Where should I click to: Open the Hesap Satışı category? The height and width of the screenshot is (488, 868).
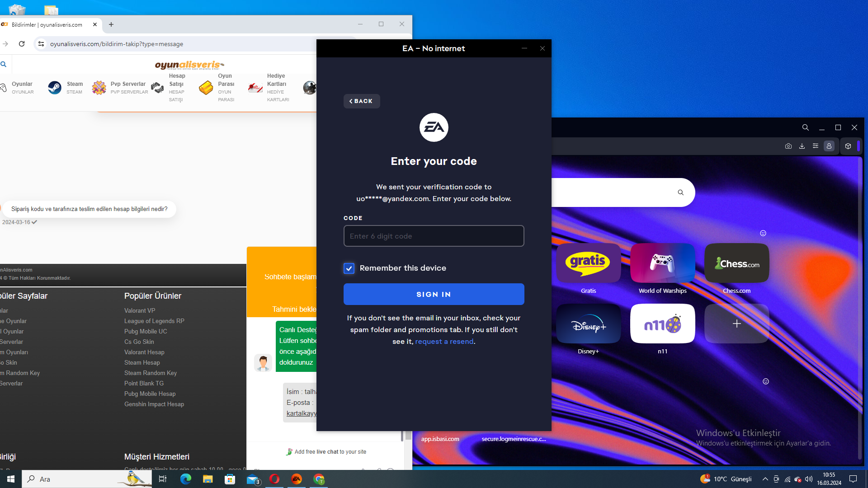point(168,88)
